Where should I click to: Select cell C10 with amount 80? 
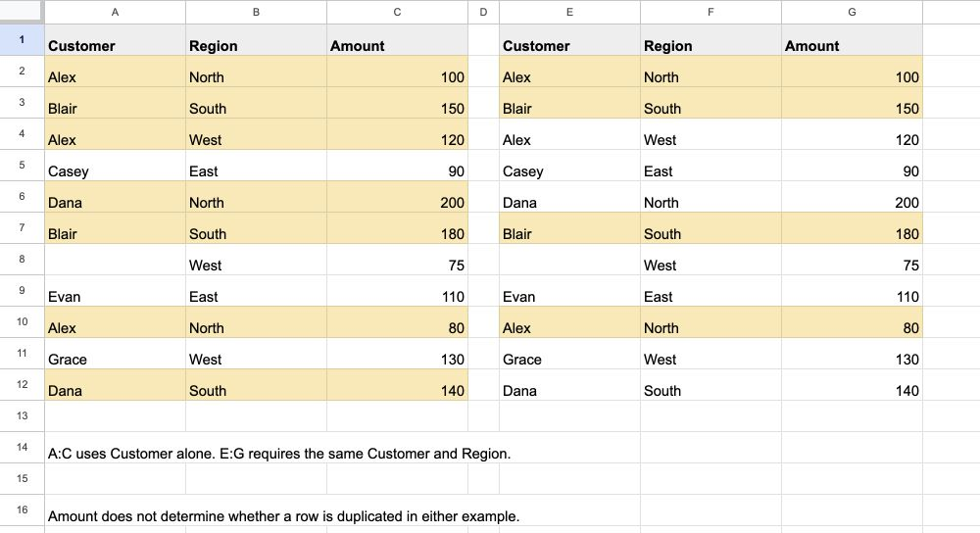click(x=397, y=321)
